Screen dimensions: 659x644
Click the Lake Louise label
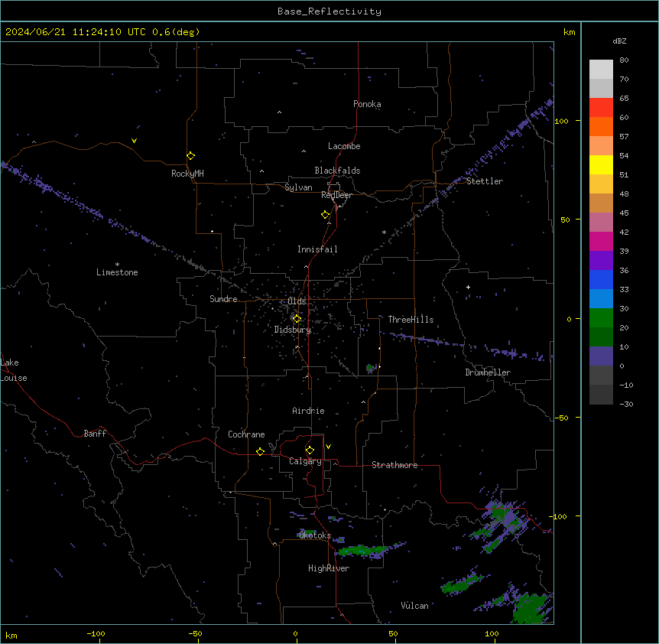pos(14,370)
